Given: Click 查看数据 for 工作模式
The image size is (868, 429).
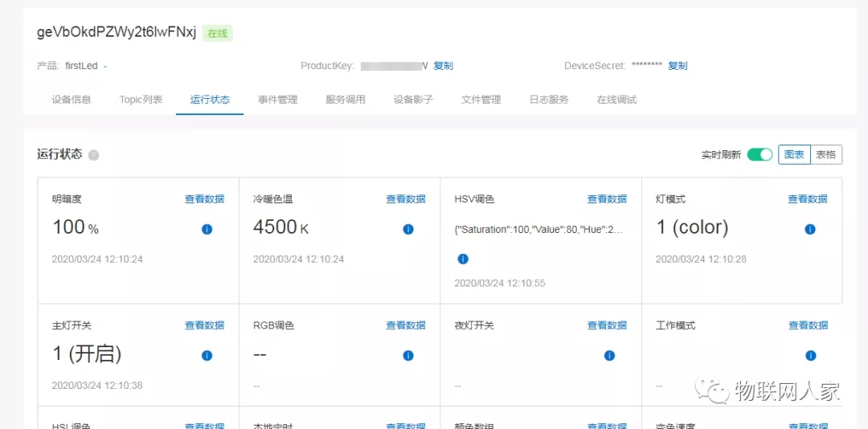Looking at the screenshot, I should (x=809, y=325).
